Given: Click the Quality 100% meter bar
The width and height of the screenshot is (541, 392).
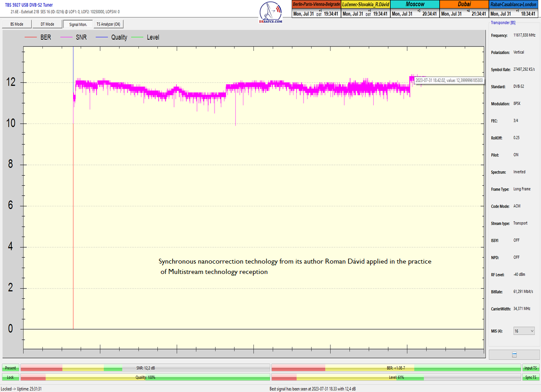Looking at the screenshot, I should [x=145, y=377].
